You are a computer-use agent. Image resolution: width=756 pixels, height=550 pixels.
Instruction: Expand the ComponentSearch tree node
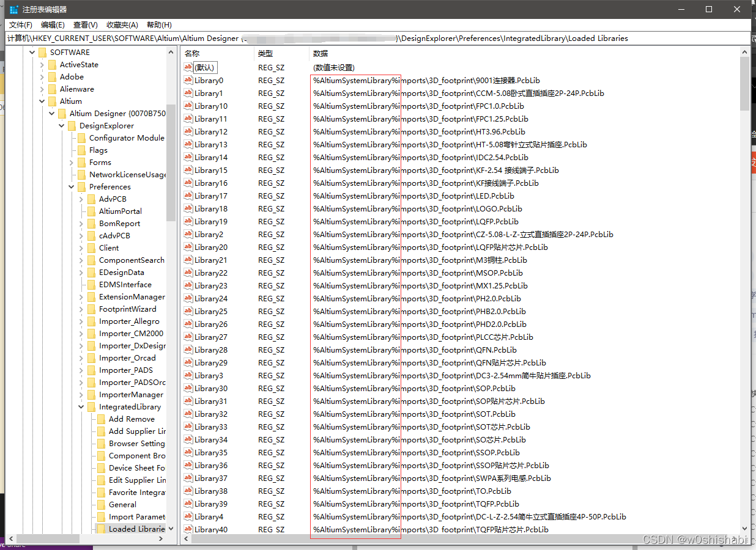pos(81,260)
